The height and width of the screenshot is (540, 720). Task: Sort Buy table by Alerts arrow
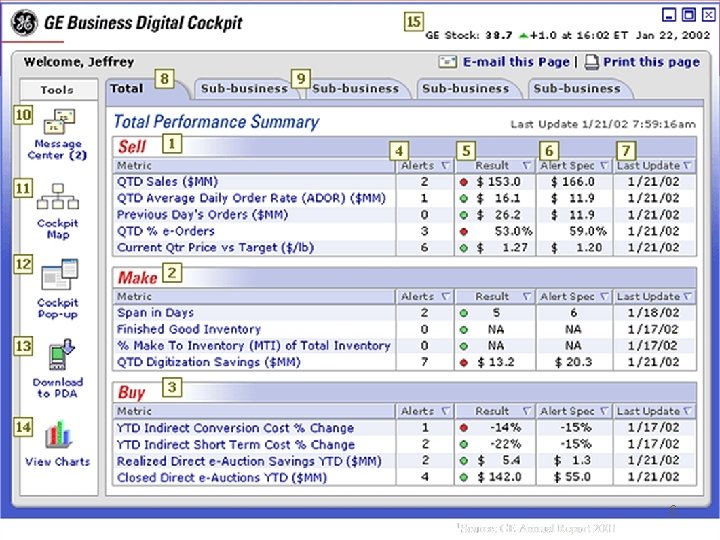(x=445, y=411)
